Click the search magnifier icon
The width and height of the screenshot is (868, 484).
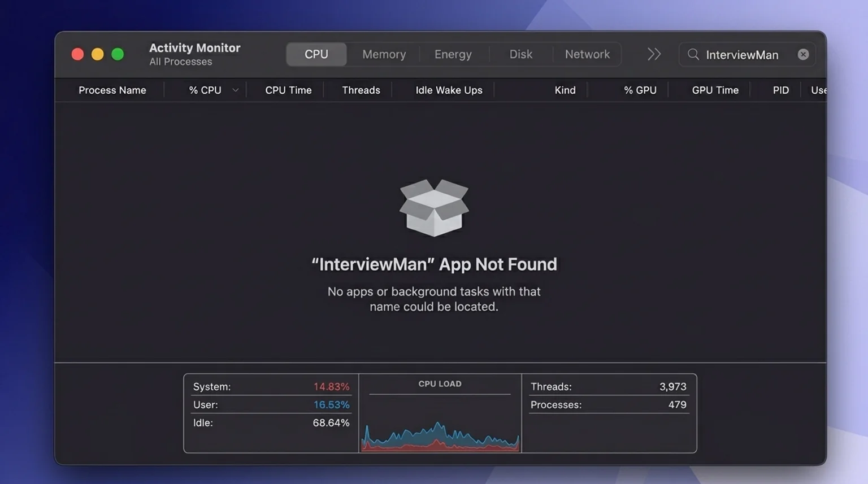pos(693,54)
